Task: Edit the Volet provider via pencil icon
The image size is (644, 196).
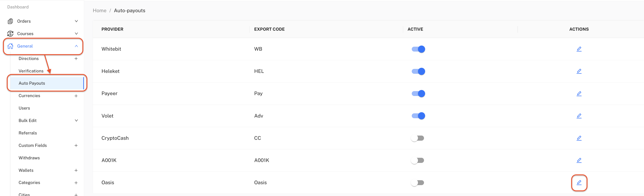Action: click(x=579, y=116)
